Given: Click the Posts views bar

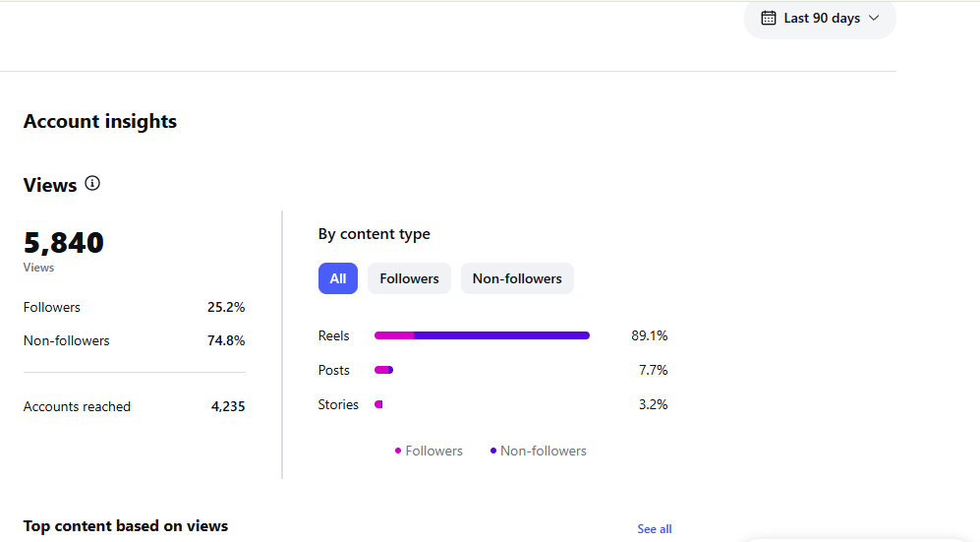Looking at the screenshot, I should point(383,370).
